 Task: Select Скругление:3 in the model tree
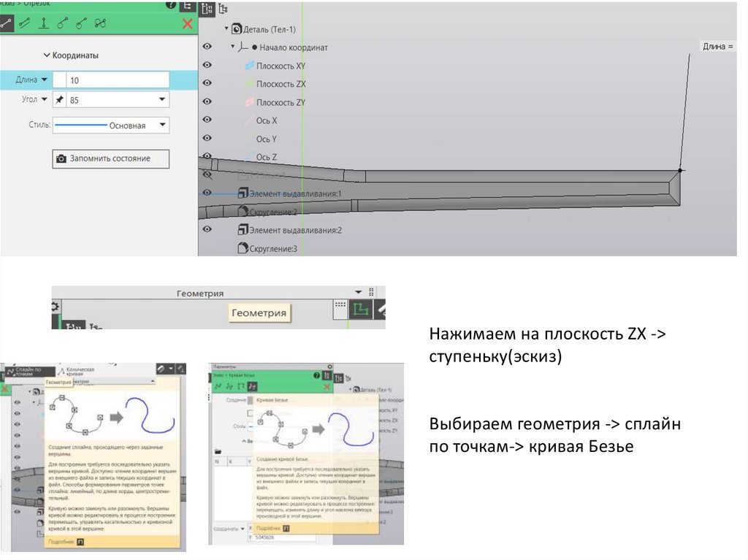tap(273, 248)
